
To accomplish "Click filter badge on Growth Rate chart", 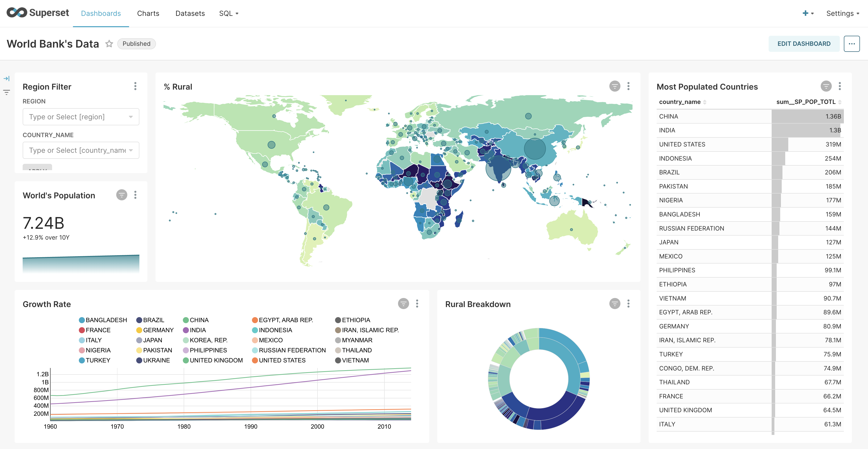I will [403, 304].
